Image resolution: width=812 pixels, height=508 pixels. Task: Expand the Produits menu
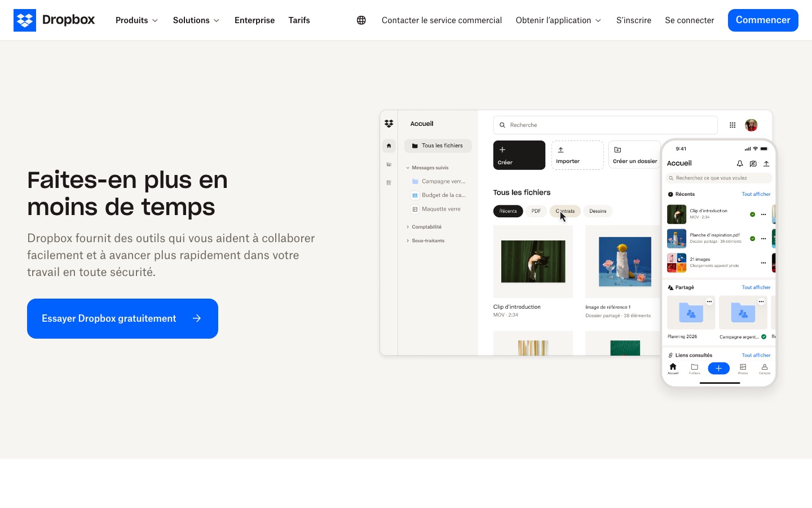(137, 20)
